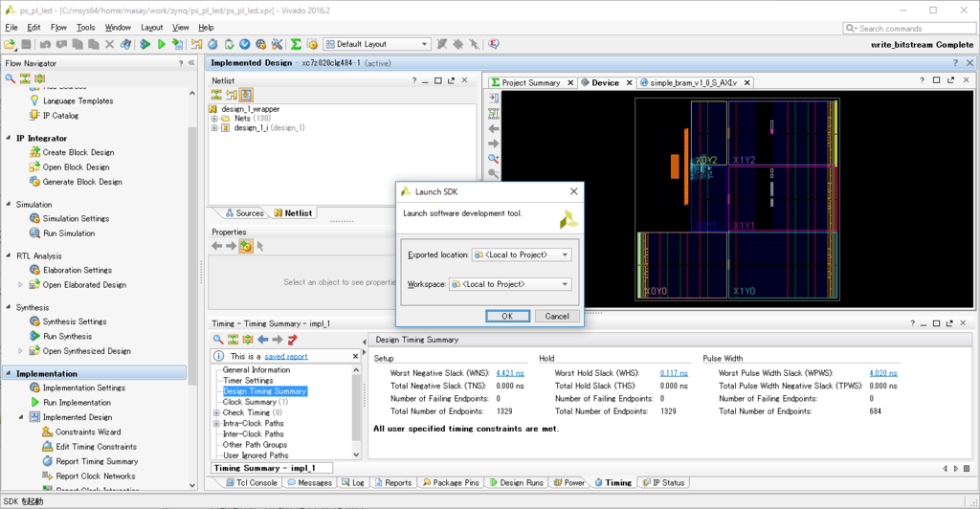Switch to the Design Runs tab
The width and height of the screenshot is (980, 509).
point(516,483)
